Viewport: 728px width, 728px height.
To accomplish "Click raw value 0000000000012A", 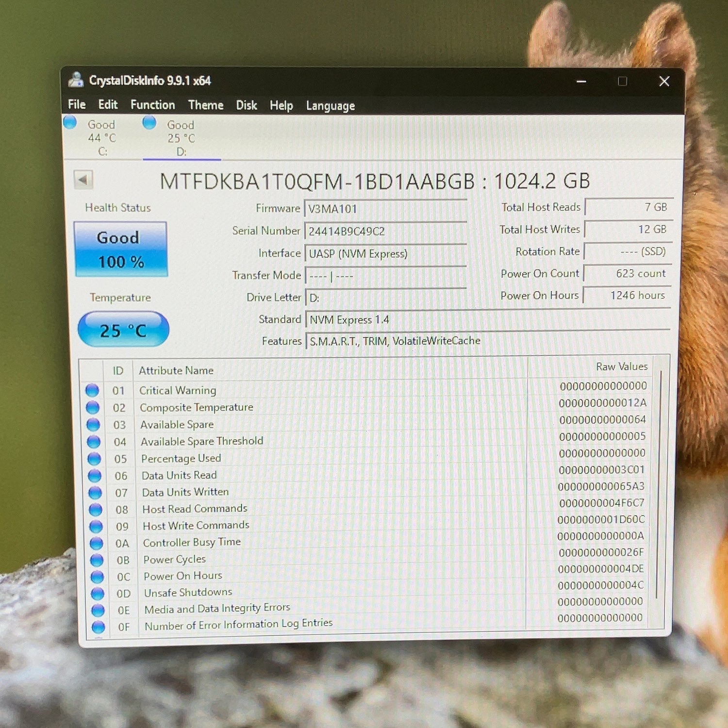I will pyautogui.click(x=603, y=403).
